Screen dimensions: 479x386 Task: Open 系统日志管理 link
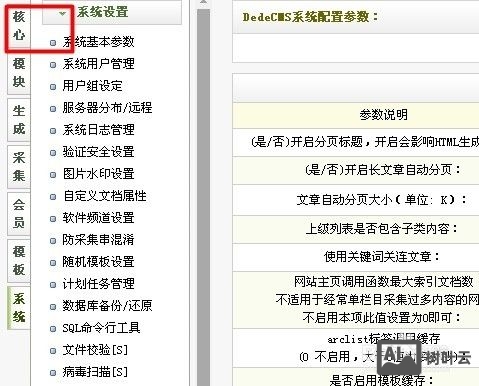[x=98, y=130]
